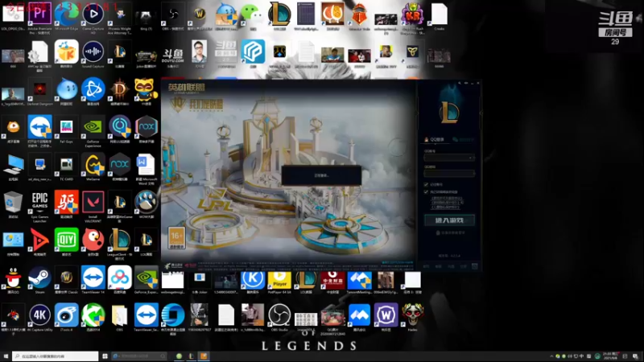Open the first user agreement link

(x=448, y=198)
